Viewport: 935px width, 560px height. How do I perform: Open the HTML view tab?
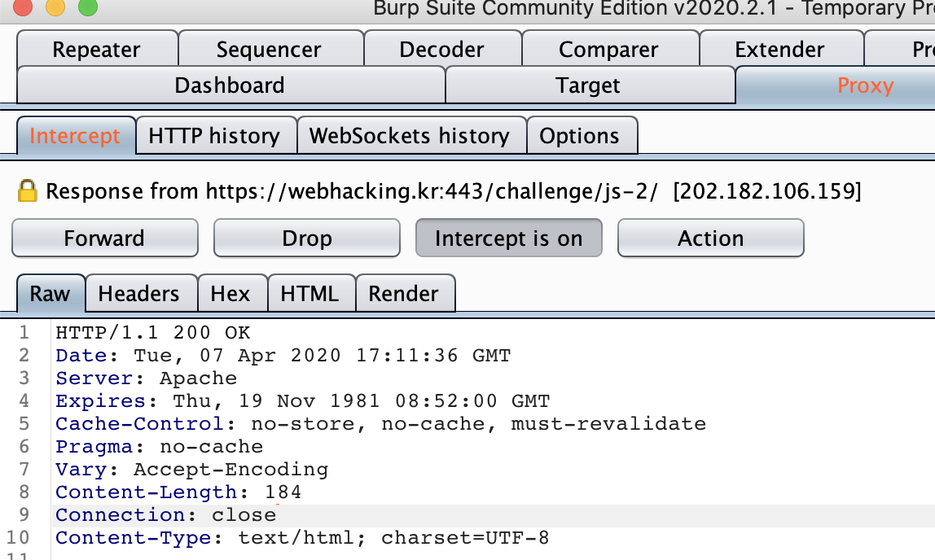(x=311, y=293)
